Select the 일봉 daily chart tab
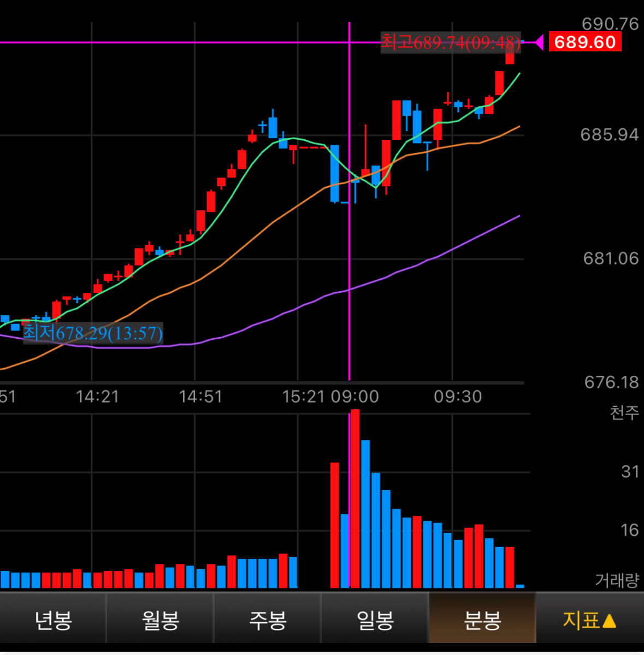 tap(375, 620)
